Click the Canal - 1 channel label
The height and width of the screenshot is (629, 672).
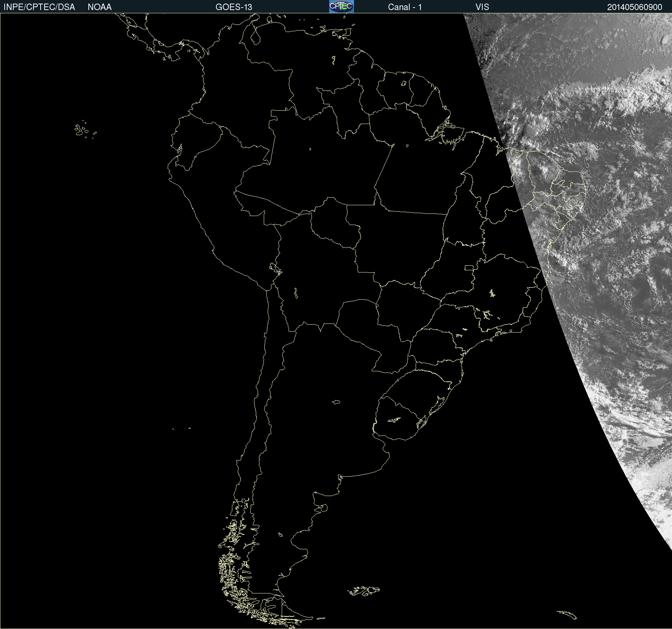click(x=405, y=7)
